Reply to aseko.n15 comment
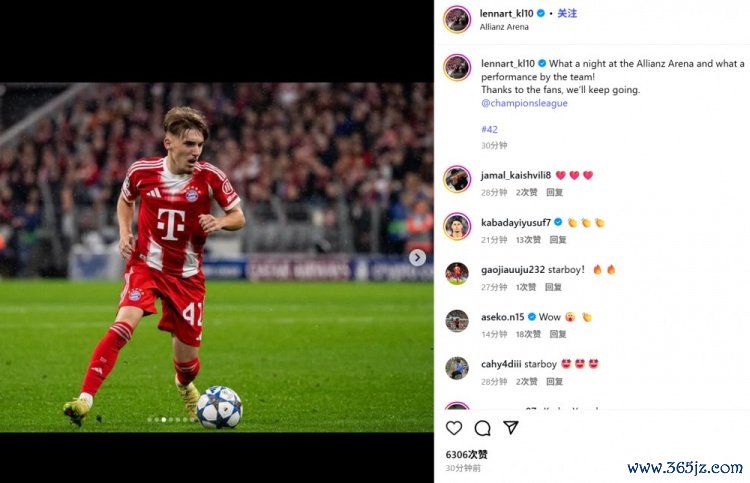This screenshot has width=750, height=483. point(558,334)
